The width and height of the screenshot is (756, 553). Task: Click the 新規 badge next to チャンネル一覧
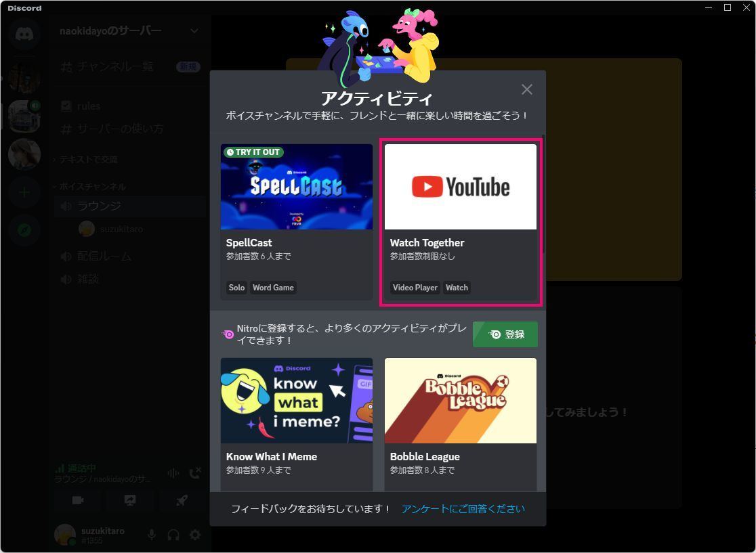[188, 67]
